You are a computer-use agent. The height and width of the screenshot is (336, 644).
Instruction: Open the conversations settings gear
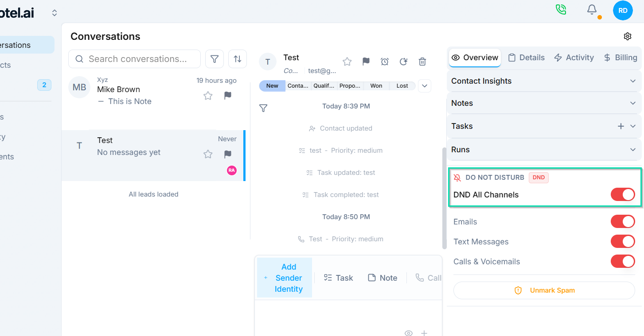coord(627,36)
